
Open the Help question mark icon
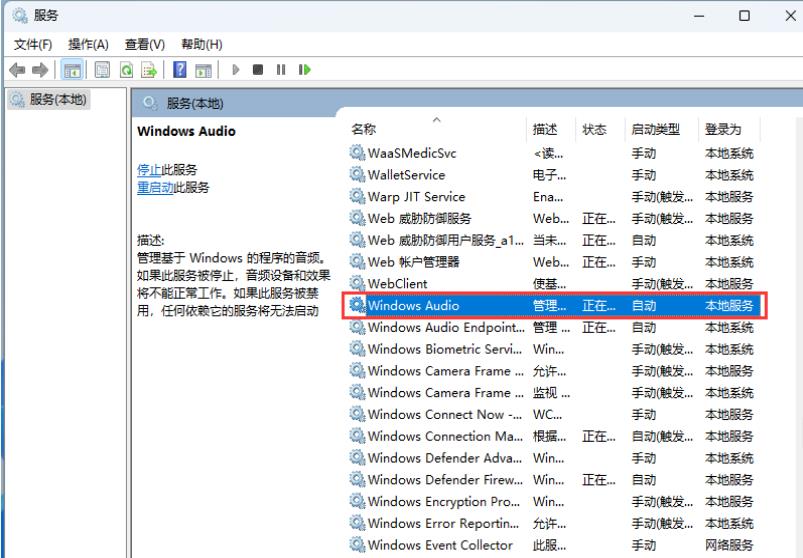[180, 70]
